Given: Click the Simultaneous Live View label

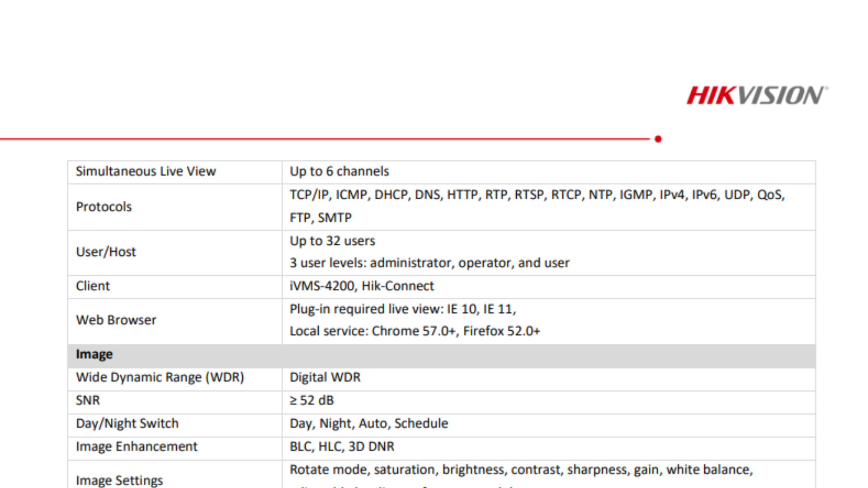Looking at the screenshot, I should (146, 172).
